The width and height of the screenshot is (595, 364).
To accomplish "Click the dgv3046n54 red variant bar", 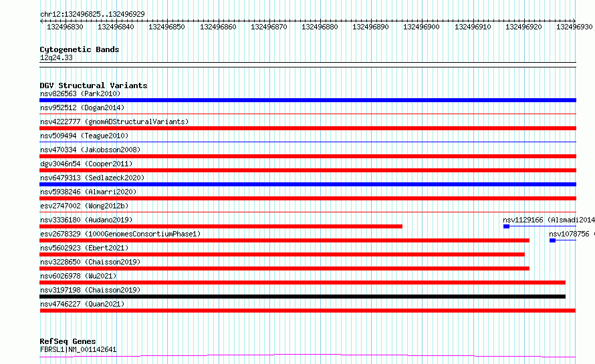I will 308,170.
